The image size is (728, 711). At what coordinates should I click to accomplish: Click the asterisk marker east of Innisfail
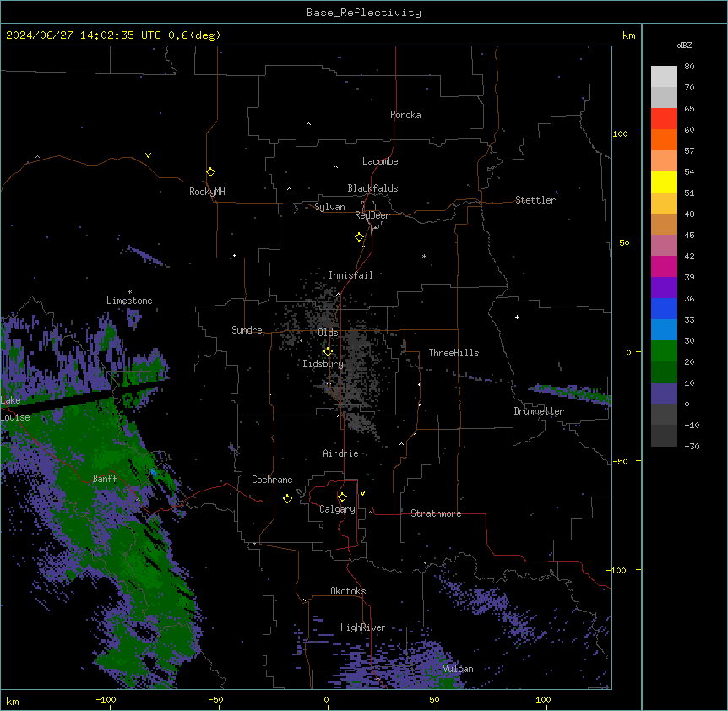coord(424,256)
